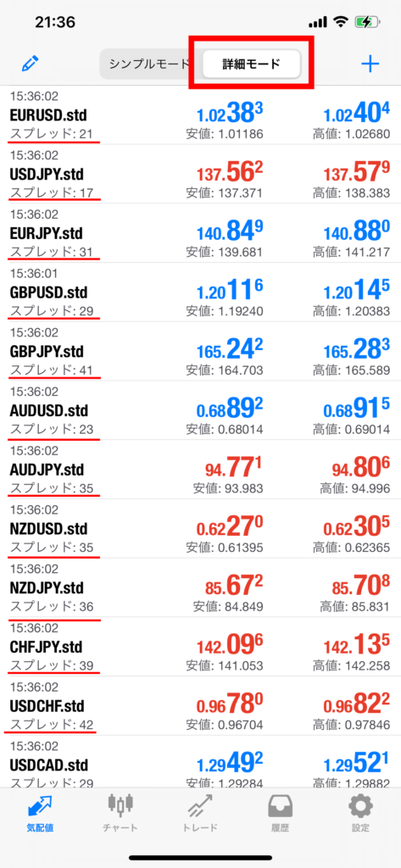Open the USDCAD.std quote row

[x=200, y=761]
